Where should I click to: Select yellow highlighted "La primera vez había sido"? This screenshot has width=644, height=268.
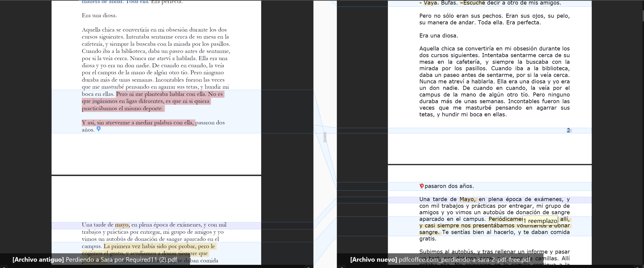pos(134,246)
